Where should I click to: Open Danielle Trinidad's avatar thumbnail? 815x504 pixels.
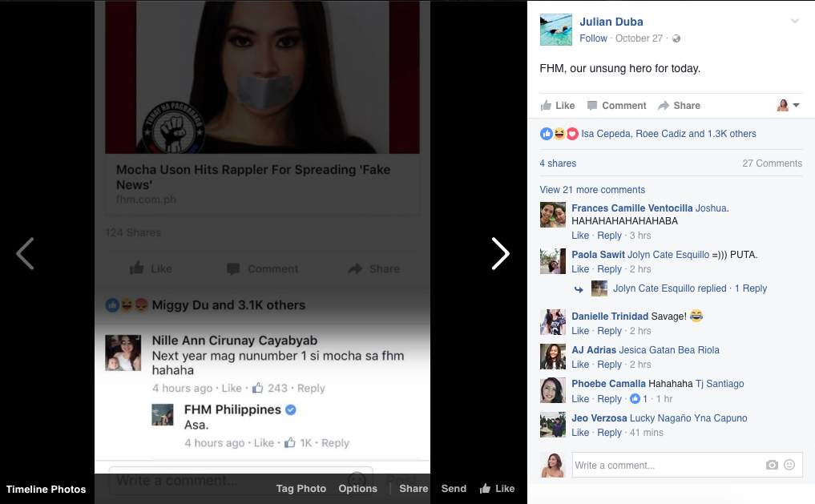pos(552,323)
